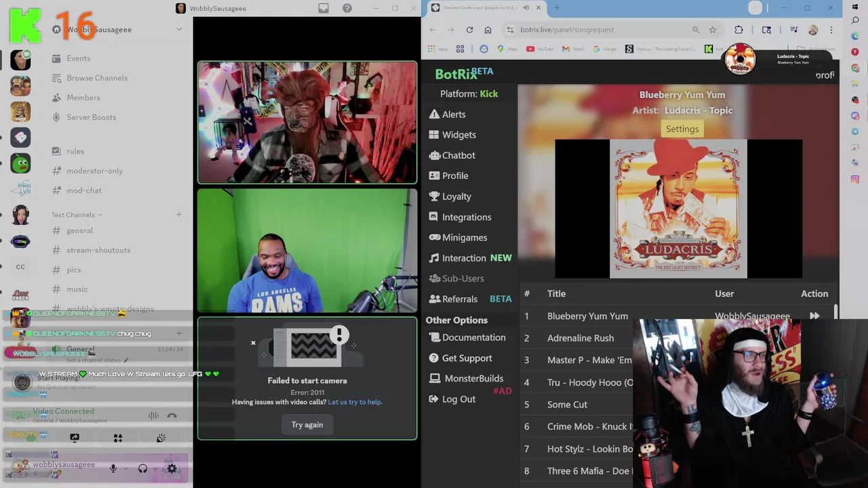Open Minigames in BotRix sidebar

coord(458,238)
